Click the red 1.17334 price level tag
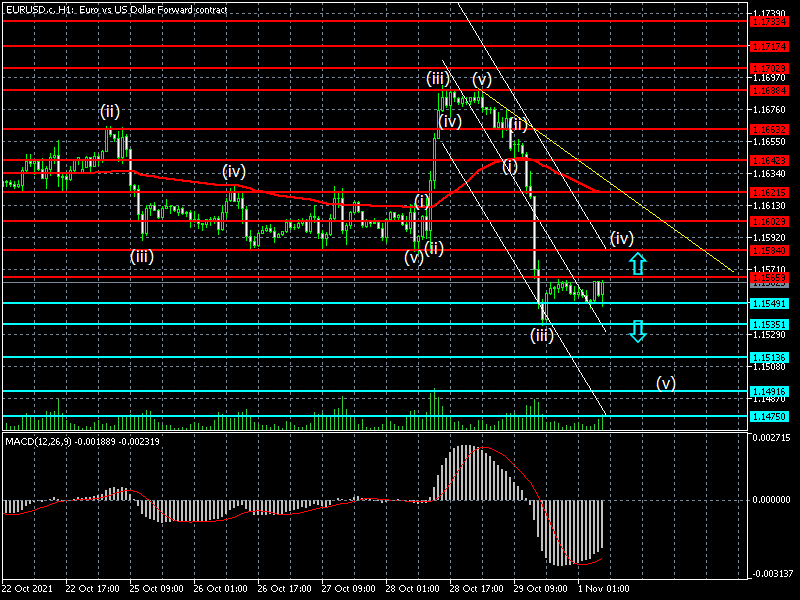This screenshot has width=800, height=600. point(769,20)
